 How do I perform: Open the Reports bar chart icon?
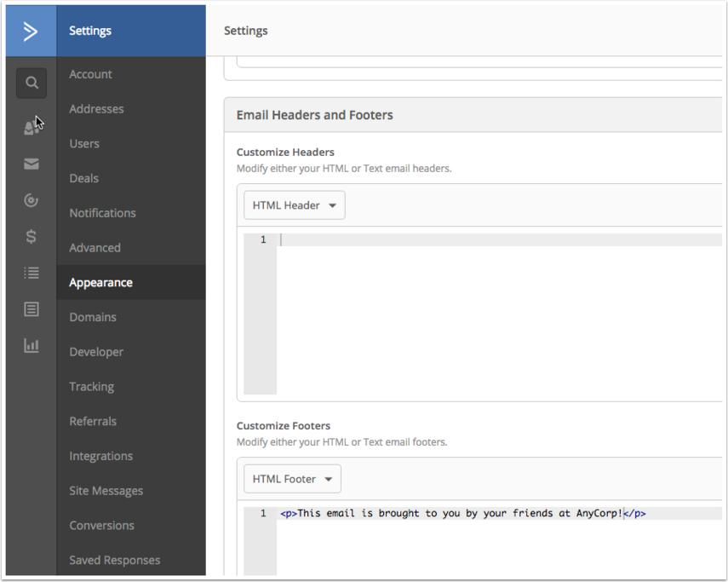tap(32, 345)
